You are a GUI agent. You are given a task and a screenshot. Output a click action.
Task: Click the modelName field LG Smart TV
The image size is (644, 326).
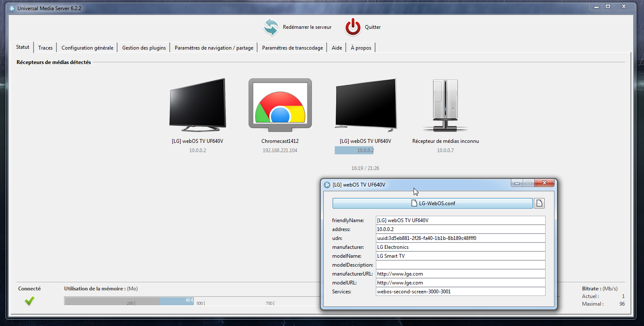click(460, 256)
